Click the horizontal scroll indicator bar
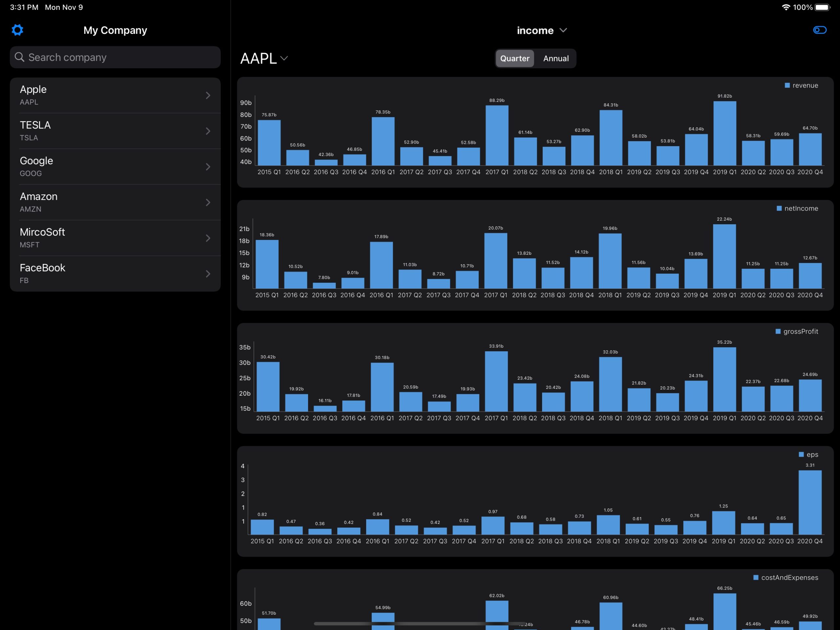Image resolution: width=840 pixels, height=630 pixels. click(420, 623)
